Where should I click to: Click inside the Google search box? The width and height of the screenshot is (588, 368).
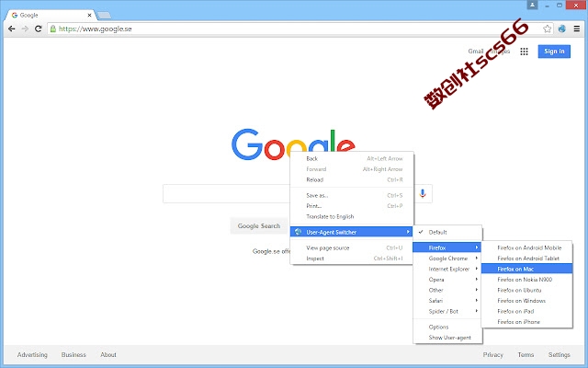227,194
